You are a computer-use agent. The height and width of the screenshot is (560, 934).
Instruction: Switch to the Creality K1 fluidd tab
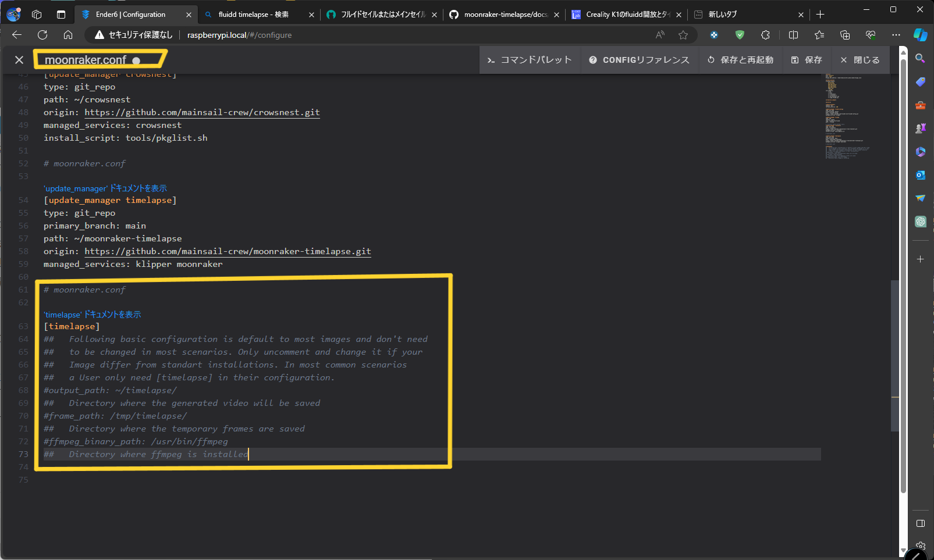(627, 15)
